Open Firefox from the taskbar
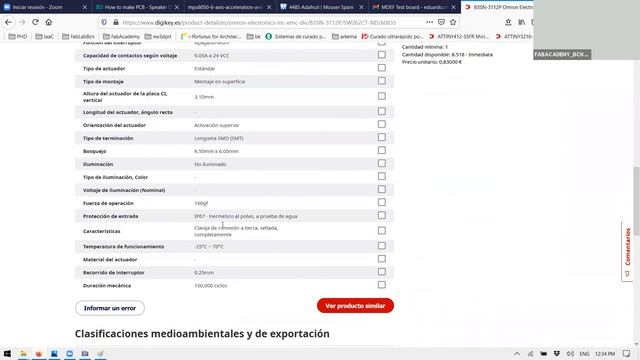This screenshot has height=360, width=640. click(39, 353)
